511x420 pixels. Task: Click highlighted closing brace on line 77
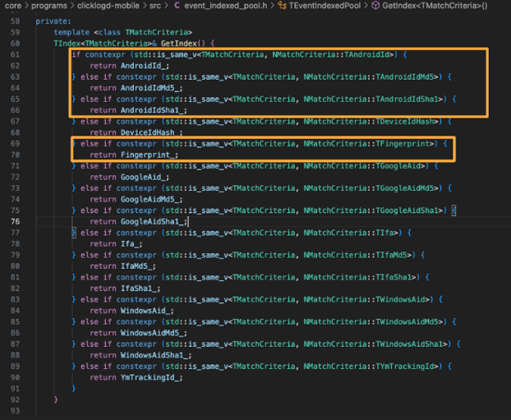(x=74, y=233)
